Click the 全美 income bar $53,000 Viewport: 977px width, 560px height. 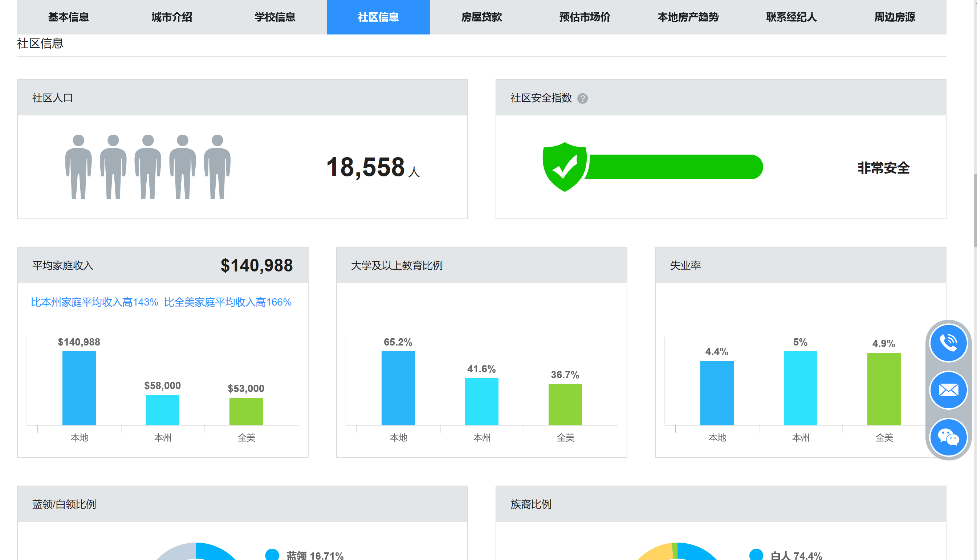click(246, 412)
